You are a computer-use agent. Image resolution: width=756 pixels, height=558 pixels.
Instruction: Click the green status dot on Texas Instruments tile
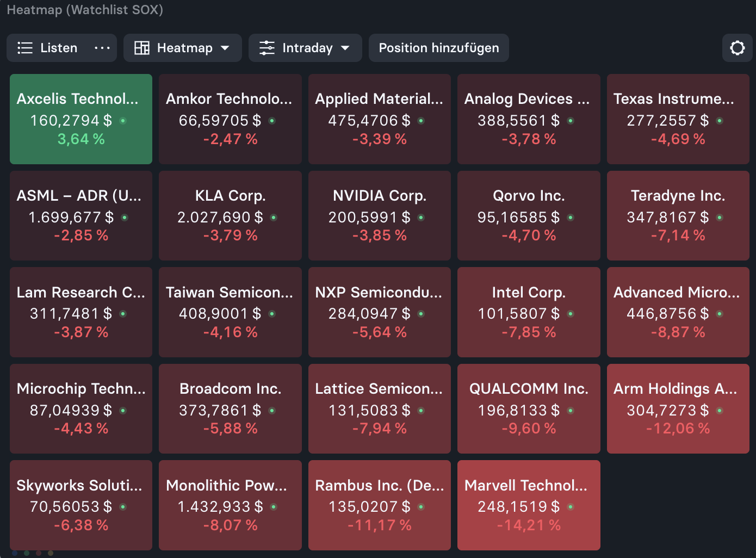tap(720, 121)
